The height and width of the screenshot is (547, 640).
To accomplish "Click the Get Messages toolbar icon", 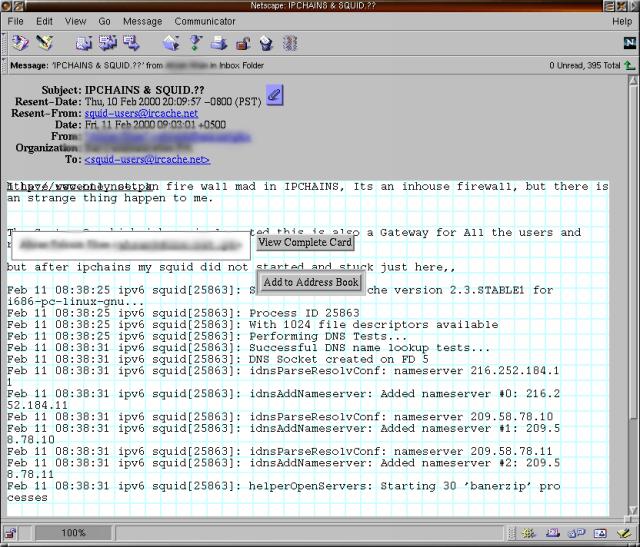I will click(20, 43).
